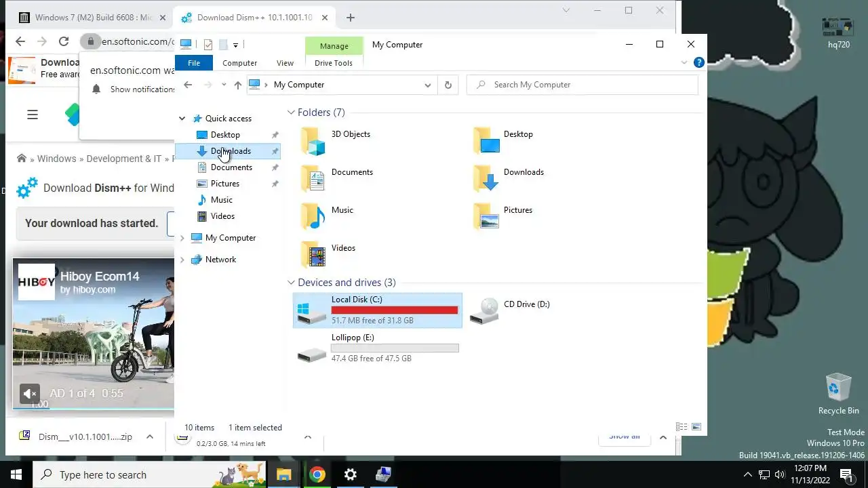Go up one level in Explorer

point(237,85)
